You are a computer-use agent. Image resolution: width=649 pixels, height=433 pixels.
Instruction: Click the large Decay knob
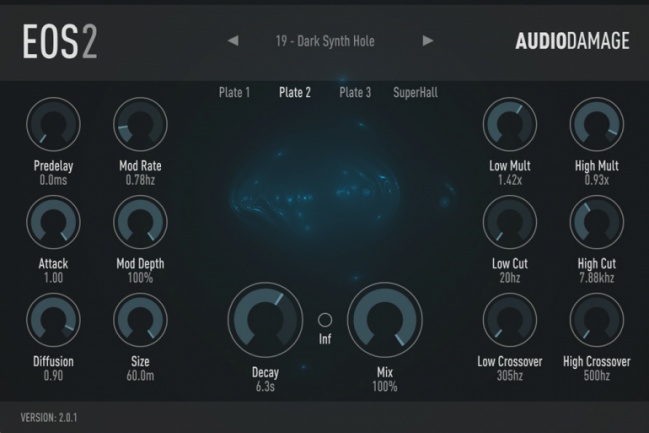265,320
